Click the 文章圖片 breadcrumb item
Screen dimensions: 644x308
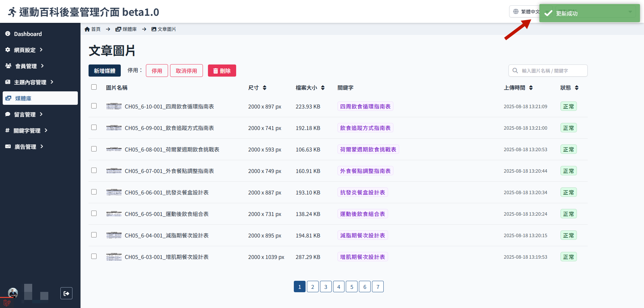click(x=164, y=29)
